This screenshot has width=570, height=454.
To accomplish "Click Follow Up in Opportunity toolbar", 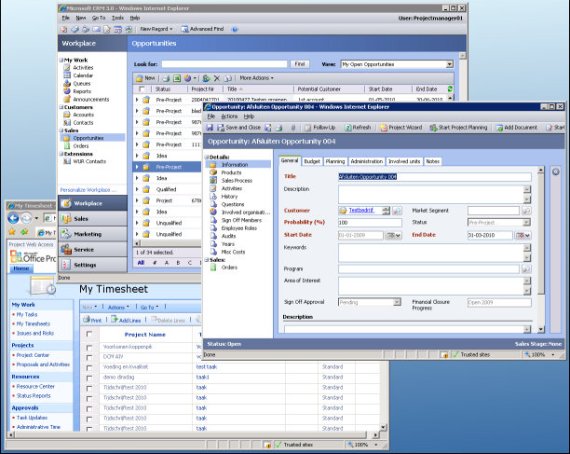I will (320, 128).
